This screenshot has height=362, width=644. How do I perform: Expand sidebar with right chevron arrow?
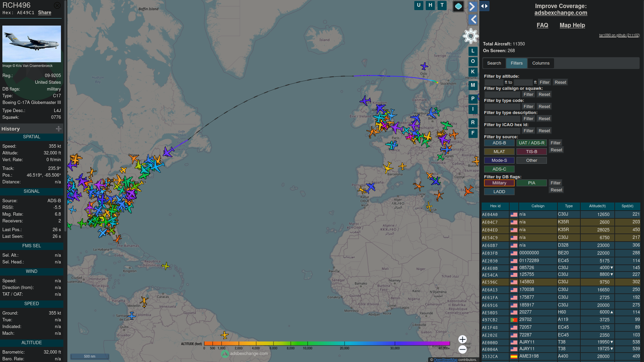[x=473, y=6]
